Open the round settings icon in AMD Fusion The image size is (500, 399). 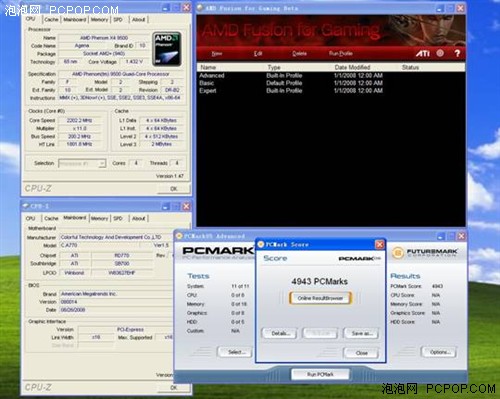pyautogui.click(x=440, y=53)
